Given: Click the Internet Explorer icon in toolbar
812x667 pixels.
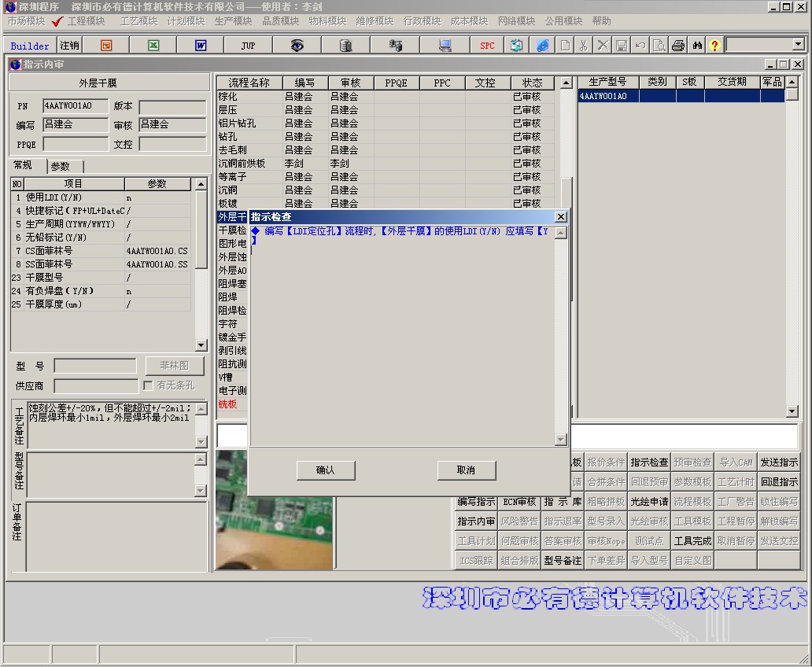Looking at the screenshot, I should click(x=543, y=46).
